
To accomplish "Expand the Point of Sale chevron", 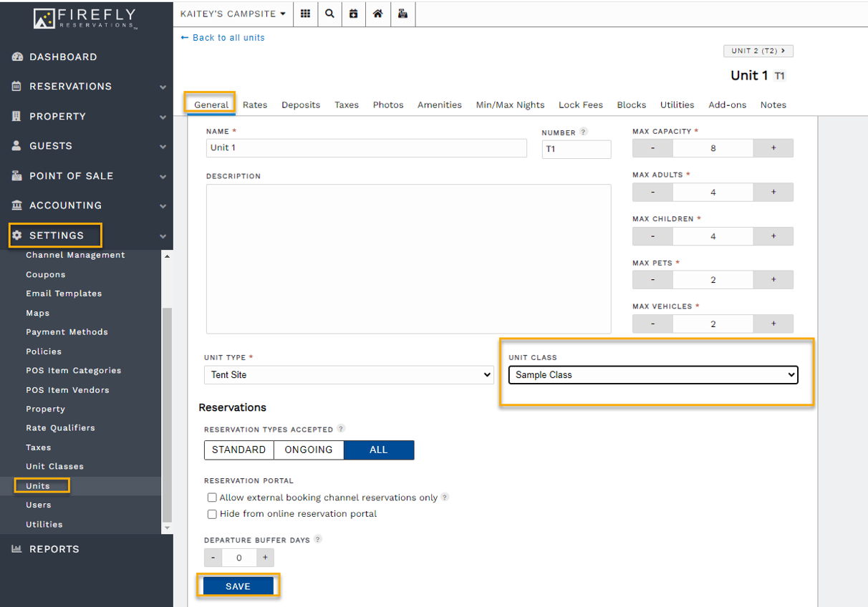I will point(163,176).
